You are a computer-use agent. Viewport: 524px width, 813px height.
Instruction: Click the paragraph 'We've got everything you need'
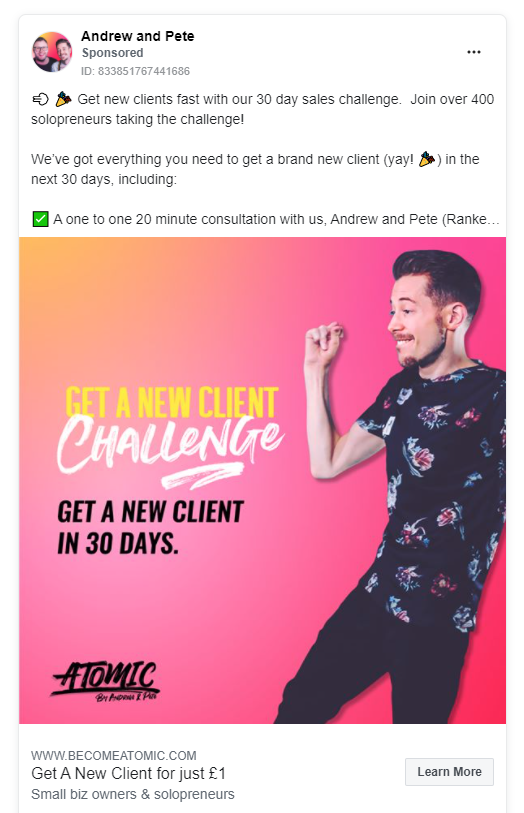coord(255,169)
